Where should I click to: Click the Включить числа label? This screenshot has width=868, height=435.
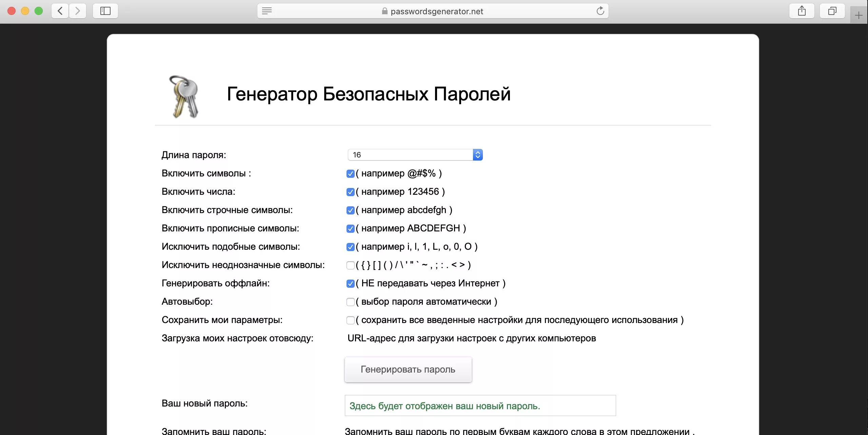[198, 192]
